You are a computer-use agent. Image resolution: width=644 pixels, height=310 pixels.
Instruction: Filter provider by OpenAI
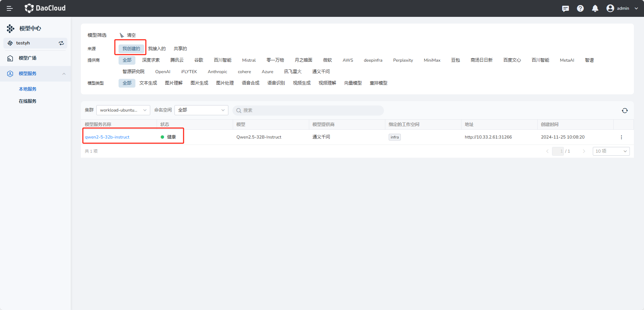coord(163,72)
